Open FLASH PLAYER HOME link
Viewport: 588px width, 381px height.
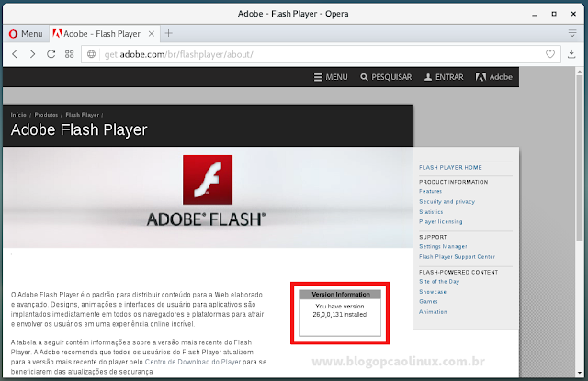450,167
